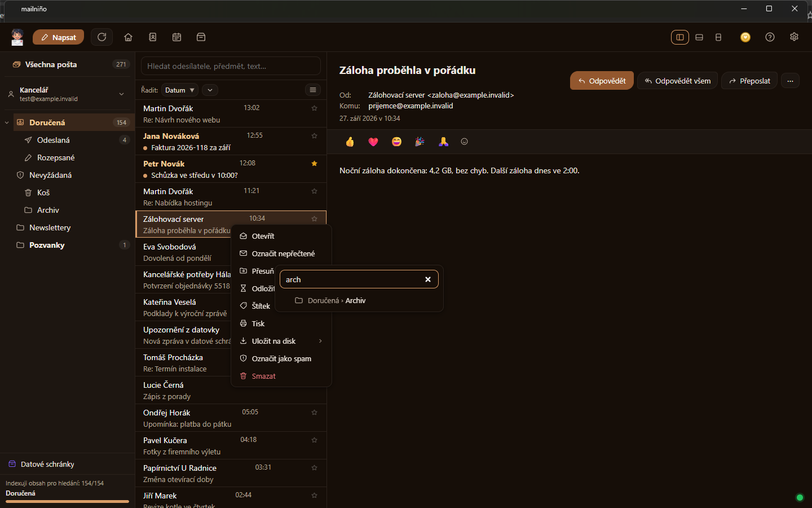
Task: Expand the Uložit na disk submenu
Action: pos(281,341)
